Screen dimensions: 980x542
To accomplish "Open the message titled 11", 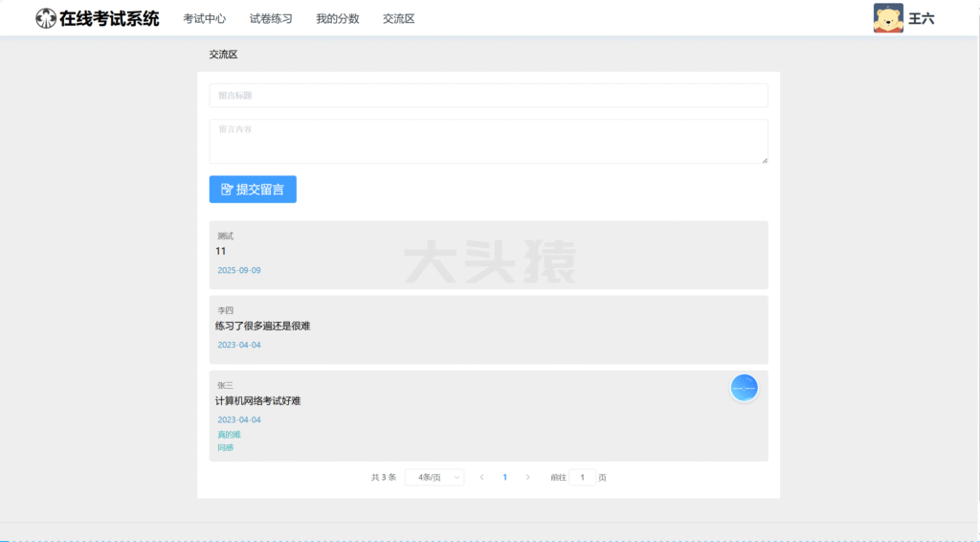I will (221, 251).
